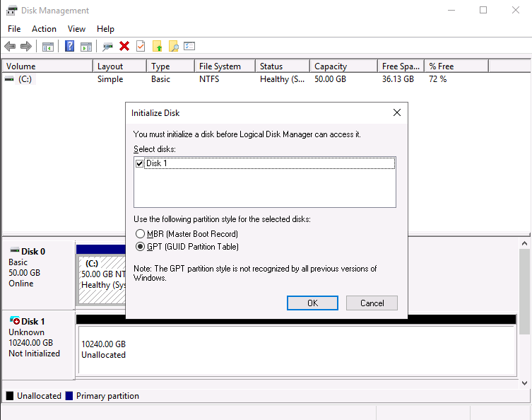Click Cancel in Initialize Disk dialog
Screen dimensions: 532x420
(x=372, y=303)
